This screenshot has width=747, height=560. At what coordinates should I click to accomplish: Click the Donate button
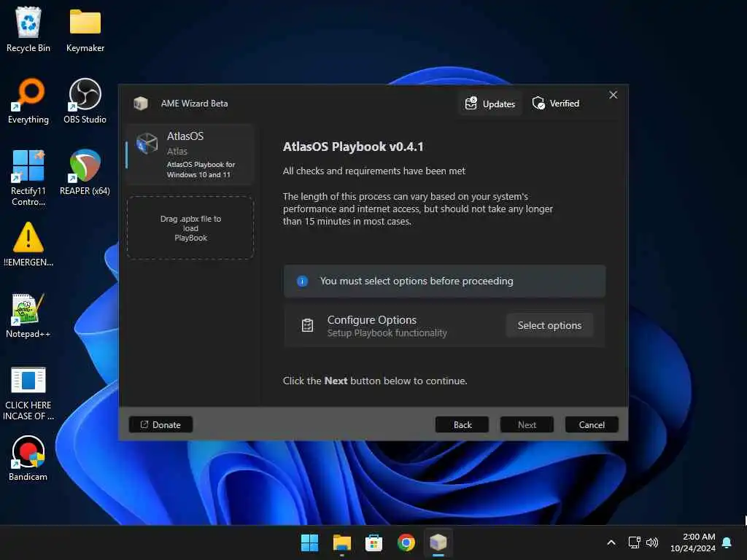pyautogui.click(x=160, y=425)
